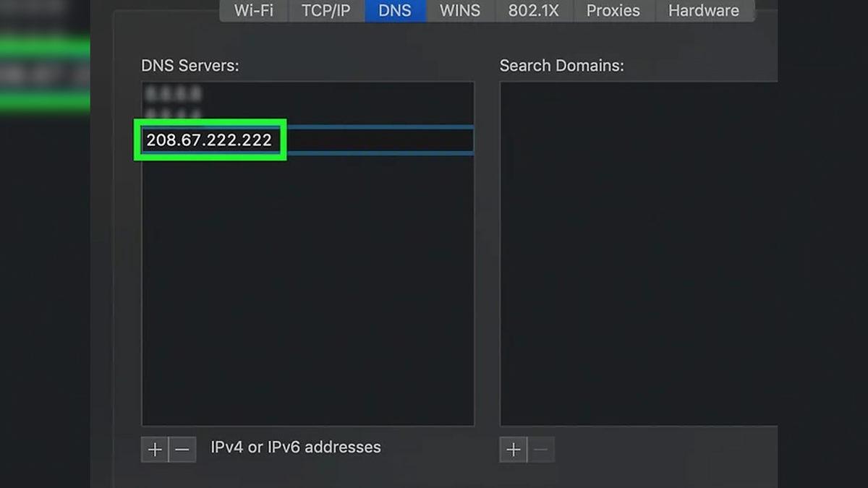Image resolution: width=868 pixels, height=488 pixels.
Task: Click the Search Domains heading label
Action: 561,66
